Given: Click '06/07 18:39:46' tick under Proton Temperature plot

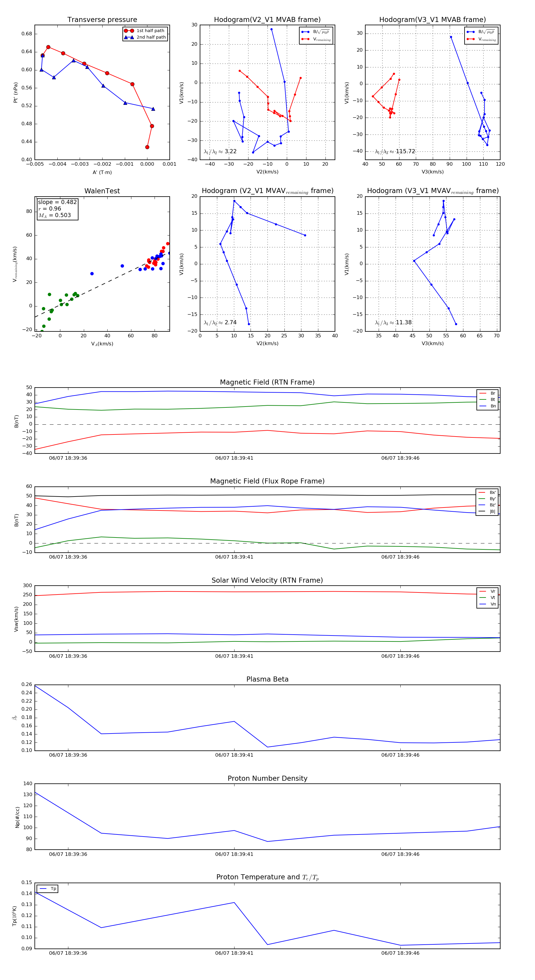Looking at the screenshot, I should (x=400, y=953).
